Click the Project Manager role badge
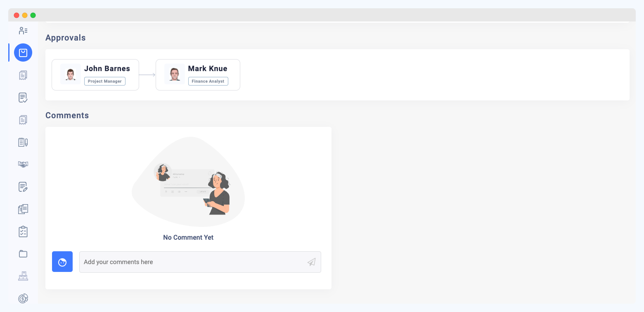Screen dimensions: 644x312 tap(104, 81)
